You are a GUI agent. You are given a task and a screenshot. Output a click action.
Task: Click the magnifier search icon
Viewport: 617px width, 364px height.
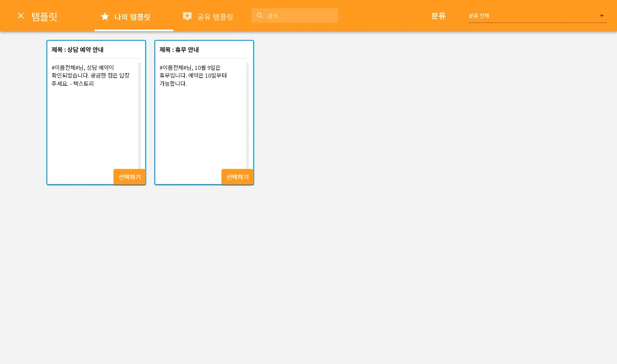click(x=260, y=16)
